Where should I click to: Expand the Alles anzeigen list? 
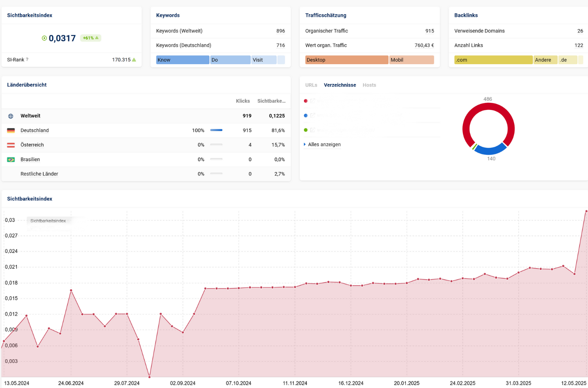322,145
